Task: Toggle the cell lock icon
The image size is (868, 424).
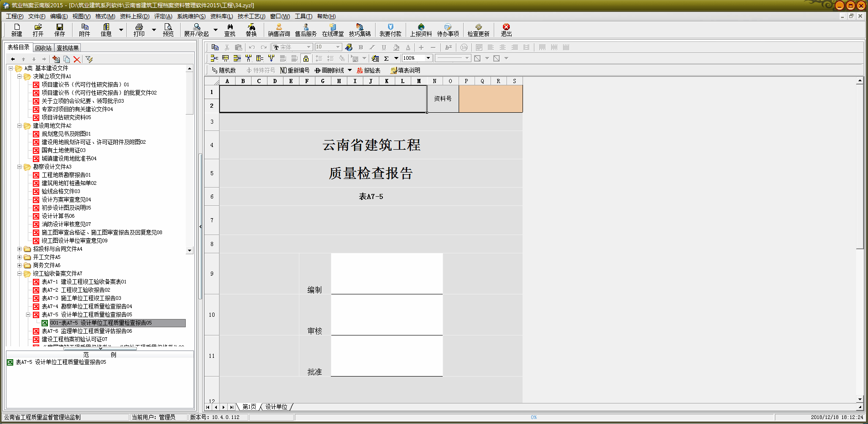Action: pyautogui.click(x=306, y=58)
